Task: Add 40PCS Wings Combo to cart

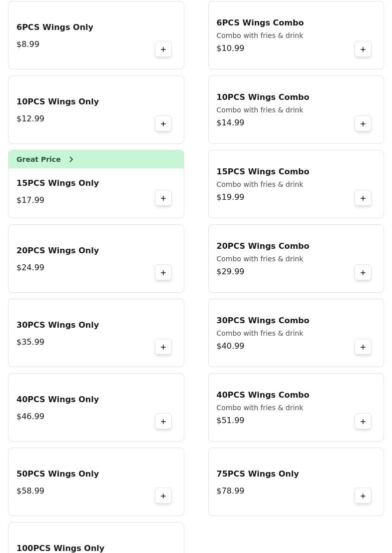Action: [363, 422]
